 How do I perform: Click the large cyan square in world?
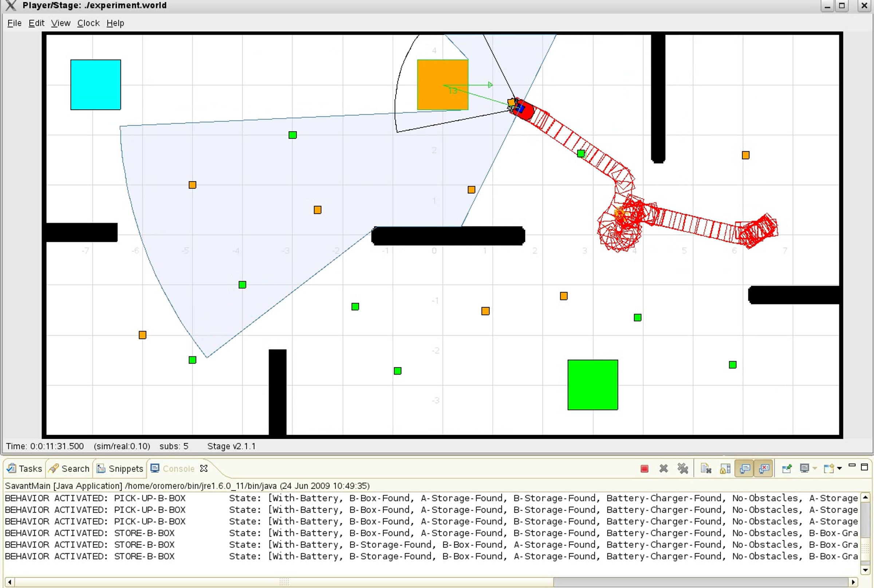tap(96, 85)
